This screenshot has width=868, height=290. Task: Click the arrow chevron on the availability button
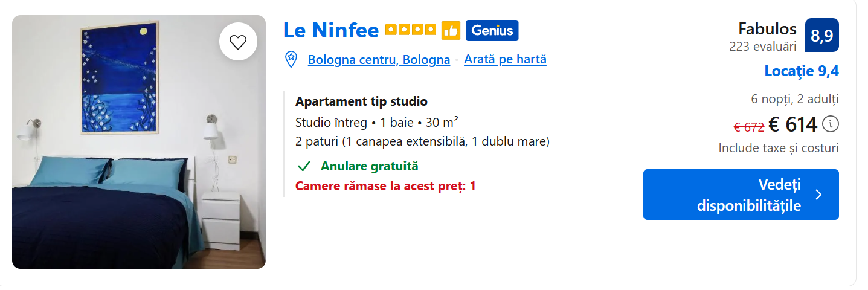pyautogui.click(x=818, y=195)
